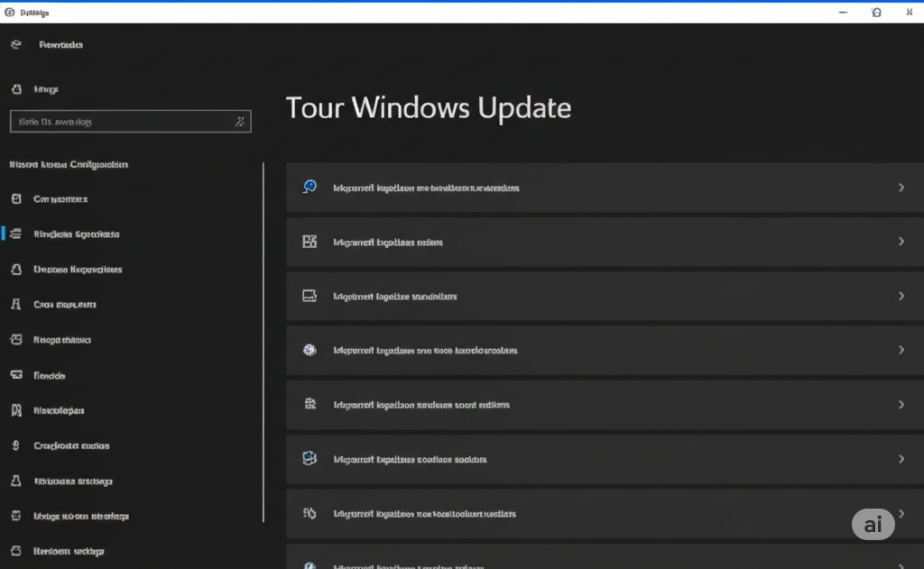Open the 'Csoa msps.euts' sidebar label

point(65,305)
